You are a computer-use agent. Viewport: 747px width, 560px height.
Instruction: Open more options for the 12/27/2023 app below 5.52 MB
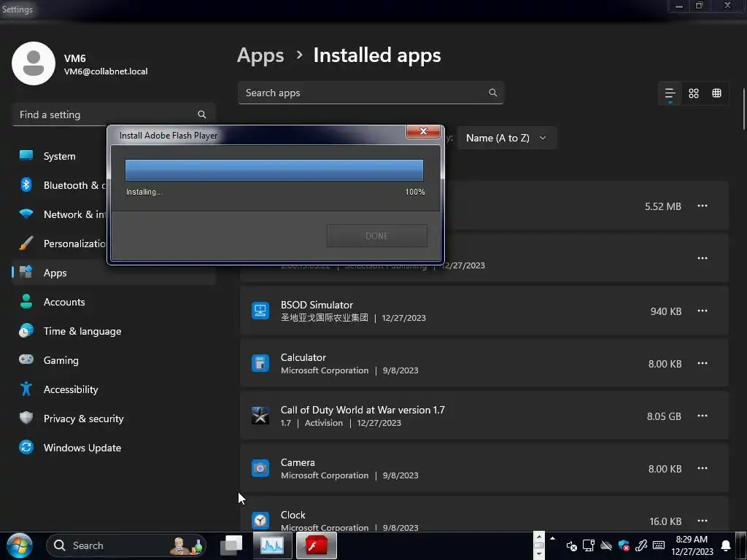click(x=703, y=258)
